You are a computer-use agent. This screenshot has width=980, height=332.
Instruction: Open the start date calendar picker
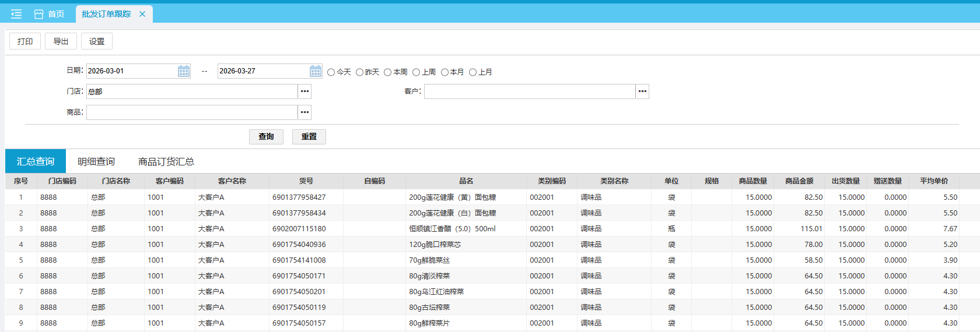[x=184, y=71]
